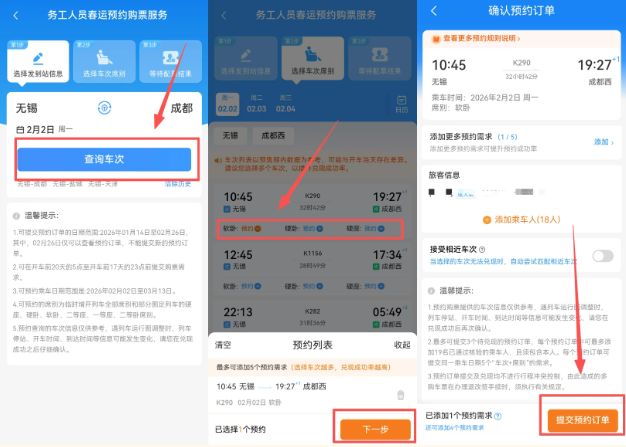Viewport: 626px width, 447px height.
Task: Go back using left panel back arrow
Action: click(16, 16)
